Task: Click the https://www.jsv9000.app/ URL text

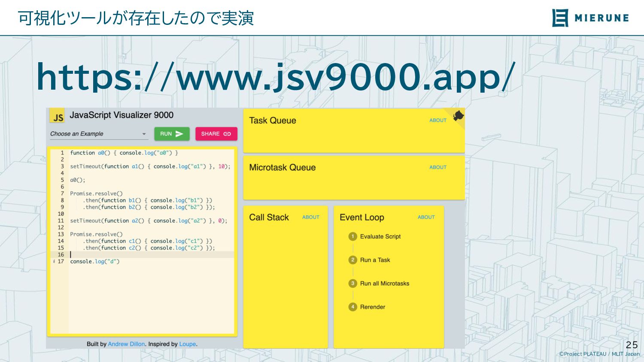Action: [276, 78]
